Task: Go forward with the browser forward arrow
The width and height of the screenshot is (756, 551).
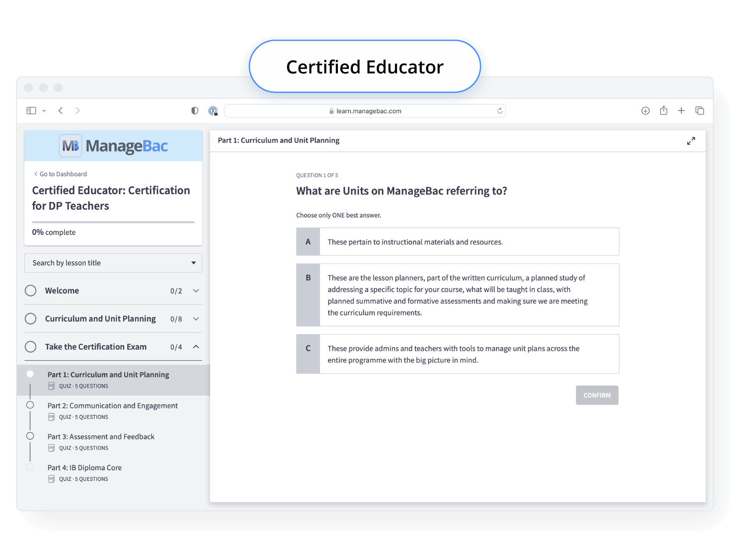Action: pyautogui.click(x=77, y=111)
